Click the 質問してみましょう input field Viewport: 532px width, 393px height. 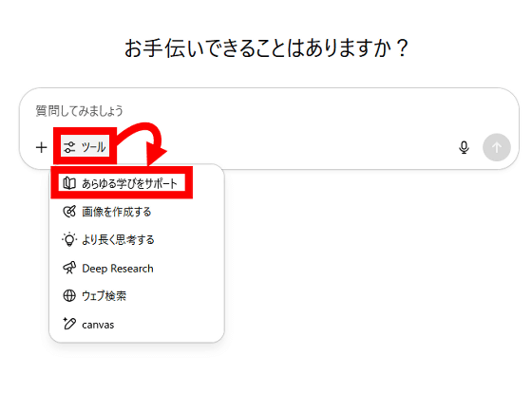(x=269, y=111)
